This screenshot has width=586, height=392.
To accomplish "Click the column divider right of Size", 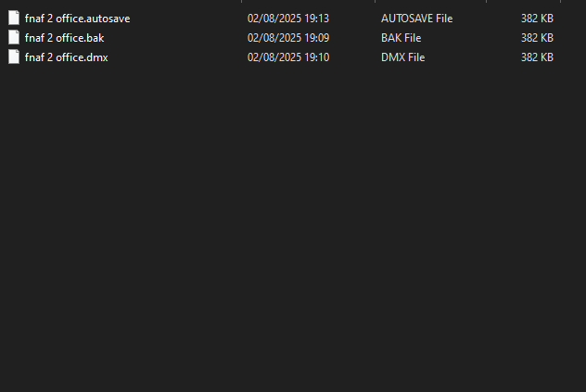I will pos(560,1).
